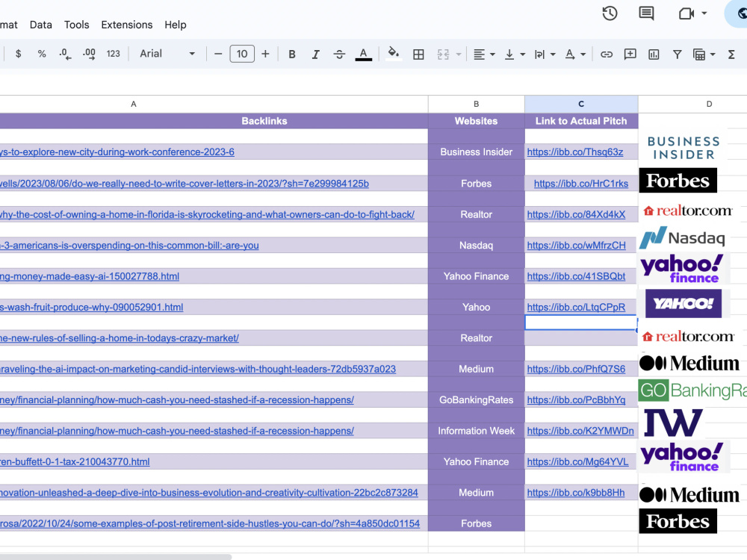Open the Help menu
Image resolution: width=747 pixels, height=560 pixels.
[x=176, y=25]
